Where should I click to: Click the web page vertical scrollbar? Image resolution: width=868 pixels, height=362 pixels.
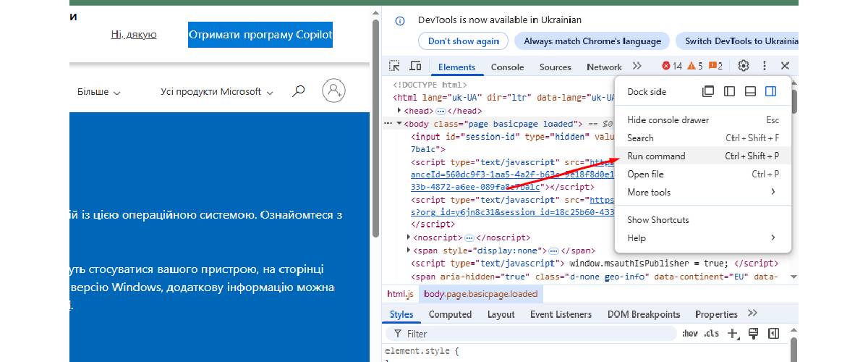[x=375, y=128]
